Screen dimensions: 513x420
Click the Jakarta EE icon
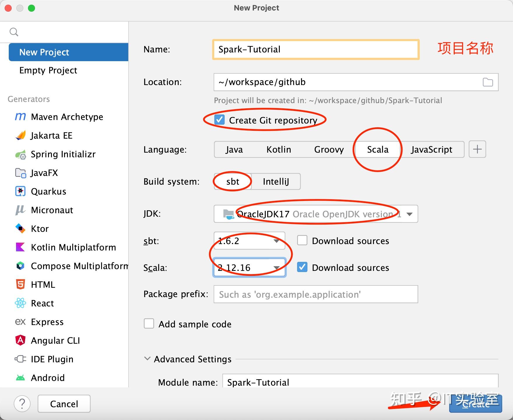20,135
